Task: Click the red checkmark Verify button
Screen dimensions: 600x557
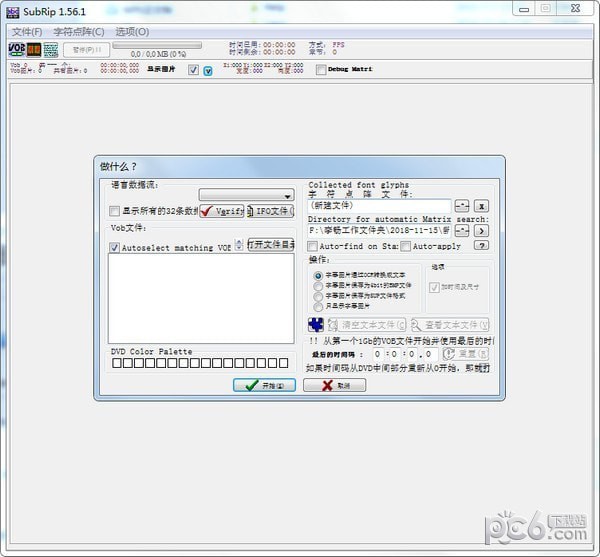Action: 222,211
